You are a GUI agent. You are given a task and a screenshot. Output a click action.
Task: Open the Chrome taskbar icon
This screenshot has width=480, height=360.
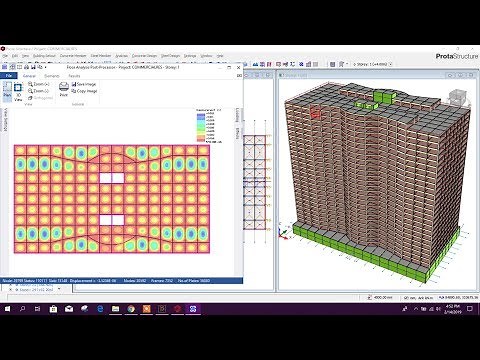click(x=131, y=309)
